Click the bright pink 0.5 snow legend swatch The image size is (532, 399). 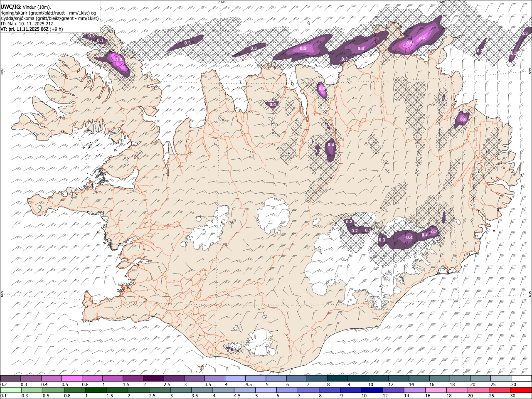click(x=72, y=378)
